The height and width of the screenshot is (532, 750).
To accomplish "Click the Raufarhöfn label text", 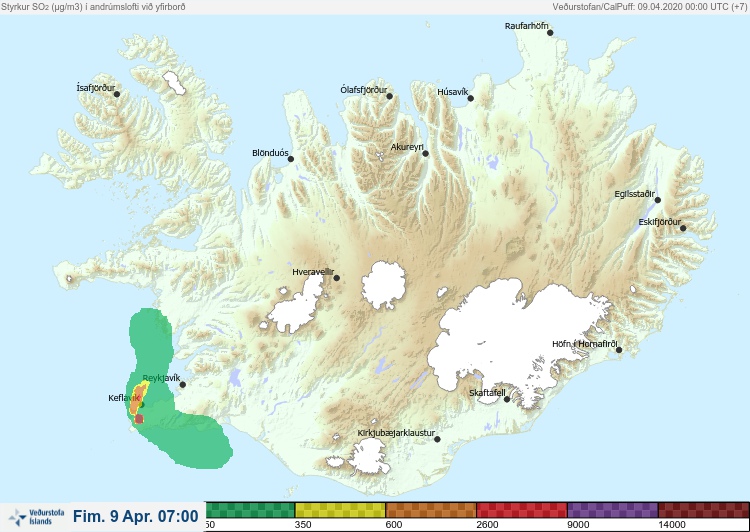I will click(x=527, y=26).
